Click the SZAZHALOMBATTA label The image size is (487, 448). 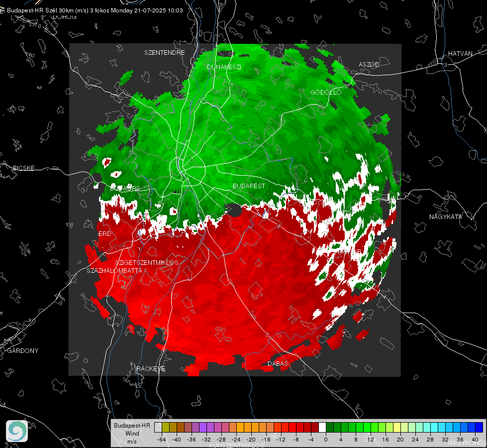coord(114,270)
